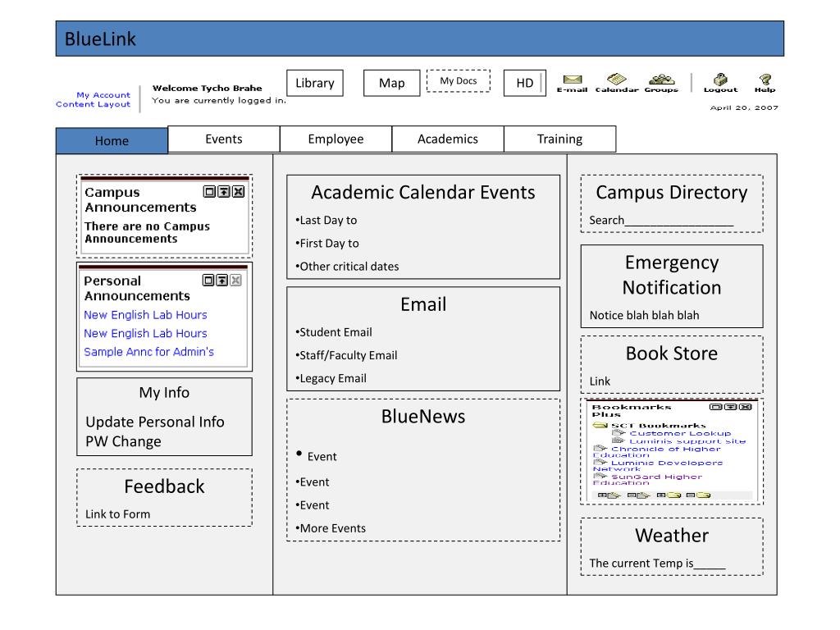840x630 pixels.
Task: Maximize the Campus Announcements channel
Action: pos(209,191)
